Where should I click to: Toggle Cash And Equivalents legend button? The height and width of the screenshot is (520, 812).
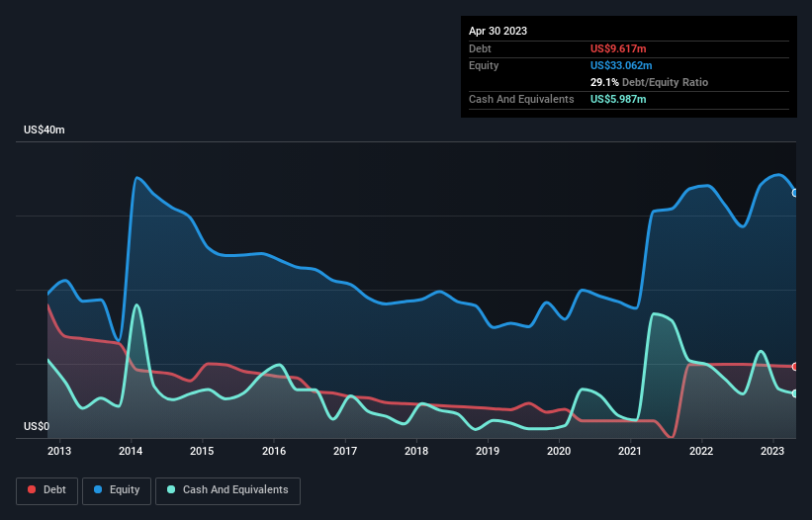(x=227, y=490)
